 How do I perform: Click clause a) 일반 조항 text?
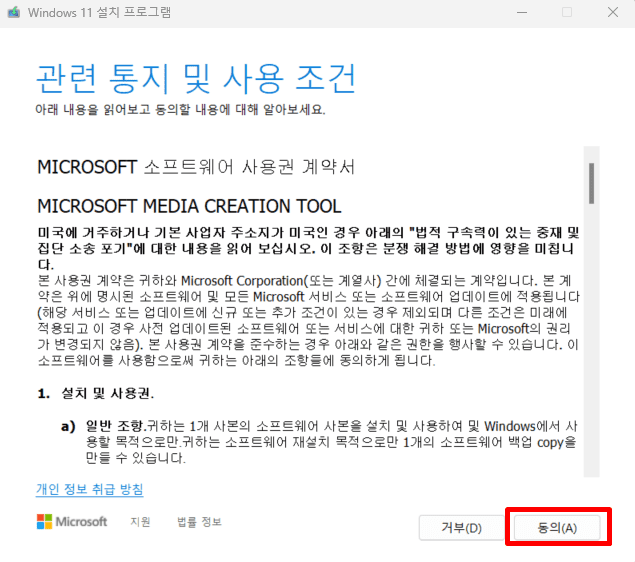320,442
